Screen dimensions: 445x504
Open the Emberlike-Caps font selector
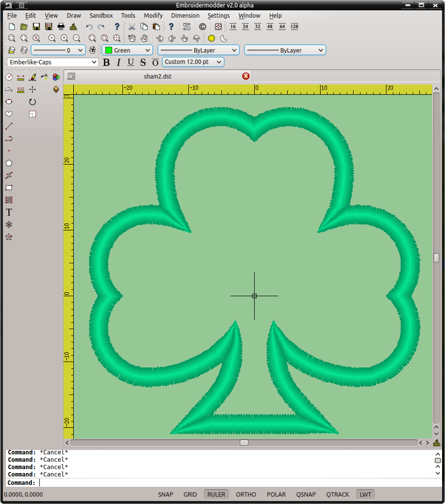[x=52, y=62]
